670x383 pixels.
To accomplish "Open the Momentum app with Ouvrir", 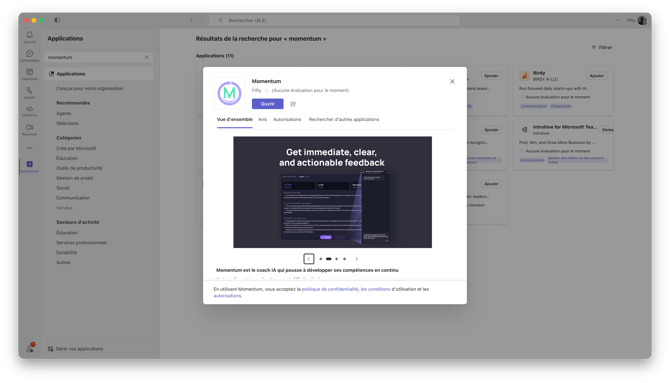I will pyautogui.click(x=267, y=104).
